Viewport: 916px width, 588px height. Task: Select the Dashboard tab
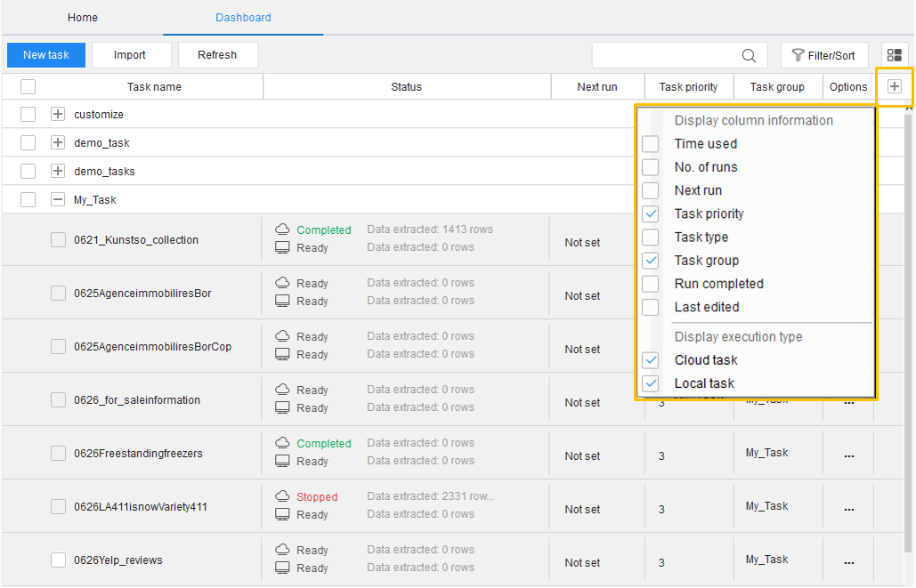point(243,18)
